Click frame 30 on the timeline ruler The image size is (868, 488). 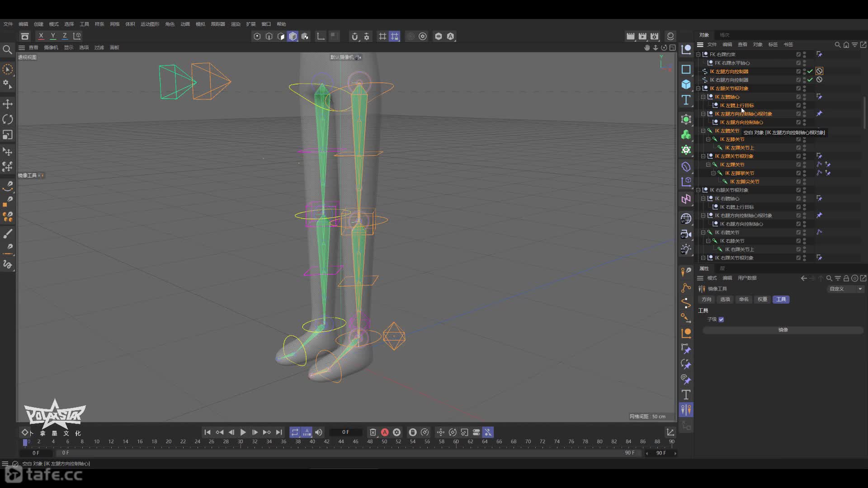click(x=240, y=442)
